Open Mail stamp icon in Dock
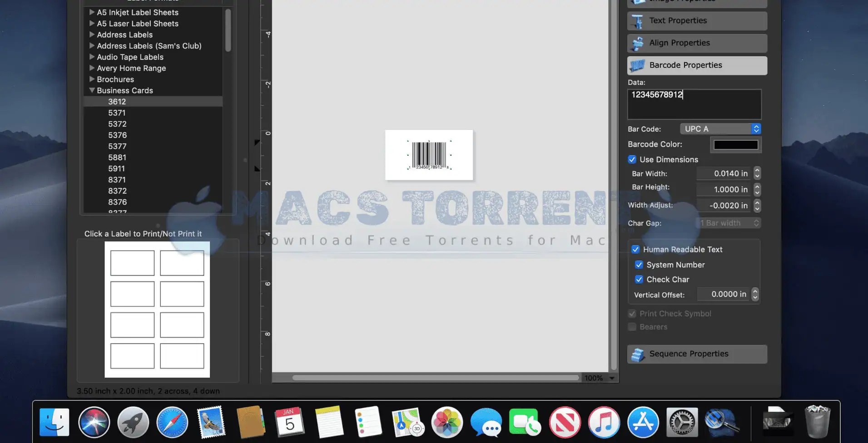The width and height of the screenshot is (868, 443). [211, 422]
